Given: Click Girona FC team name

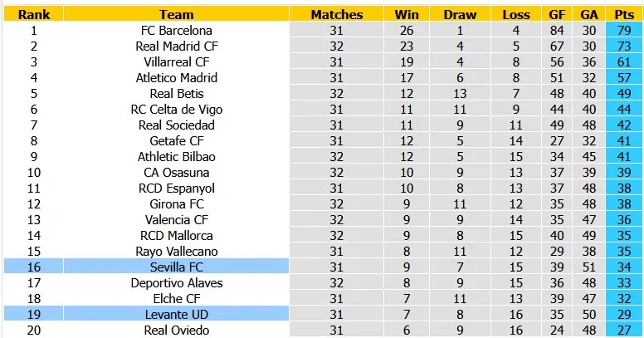Looking at the screenshot, I should pos(177,203).
